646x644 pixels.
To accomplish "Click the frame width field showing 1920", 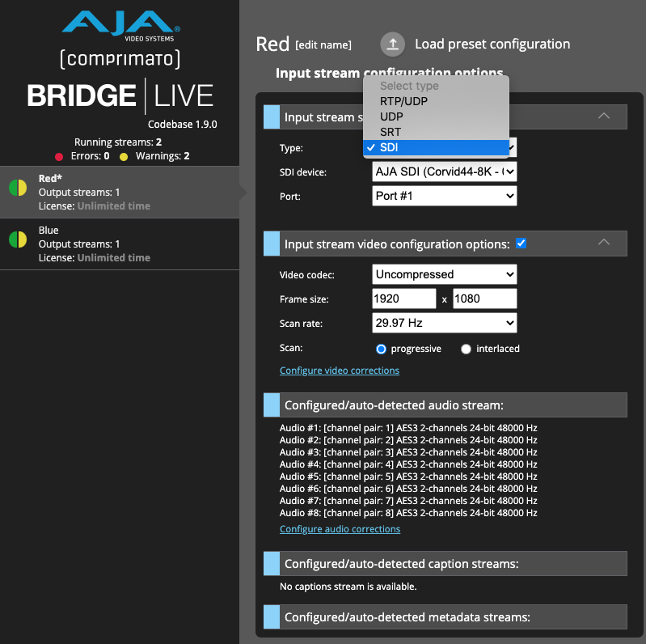I will tap(403, 299).
